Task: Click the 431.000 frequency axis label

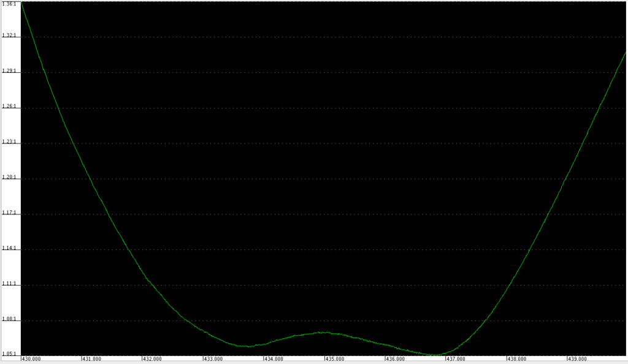Action: [92, 359]
